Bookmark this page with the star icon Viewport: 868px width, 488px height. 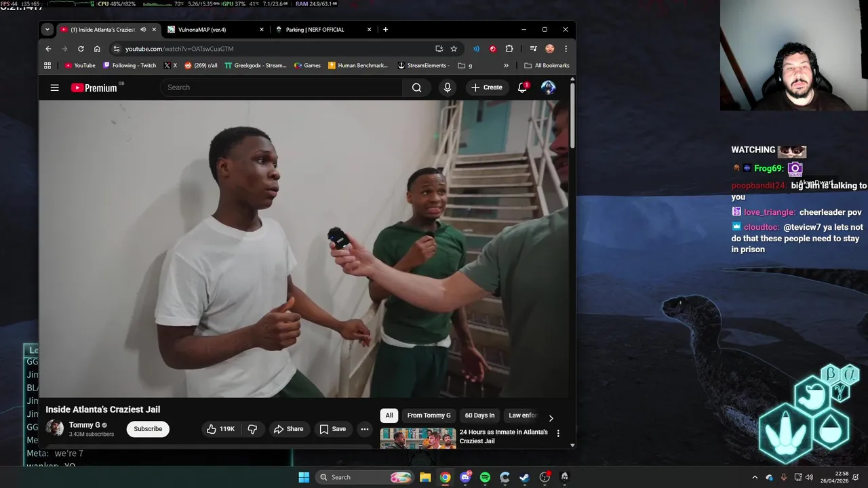[454, 49]
